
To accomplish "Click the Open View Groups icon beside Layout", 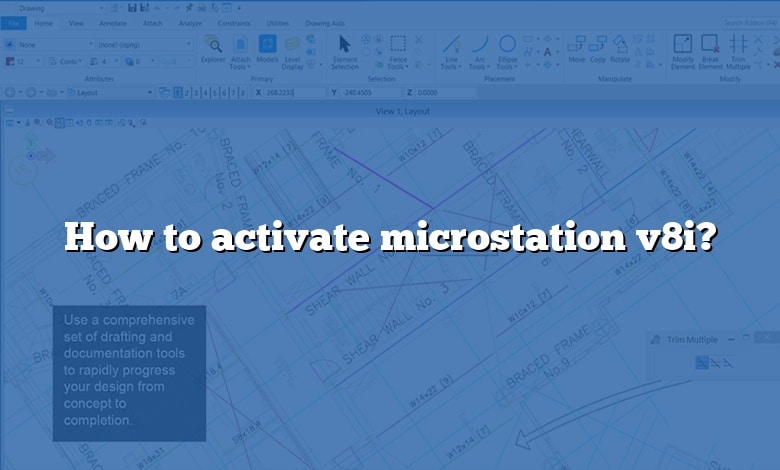I will (x=164, y=92).
